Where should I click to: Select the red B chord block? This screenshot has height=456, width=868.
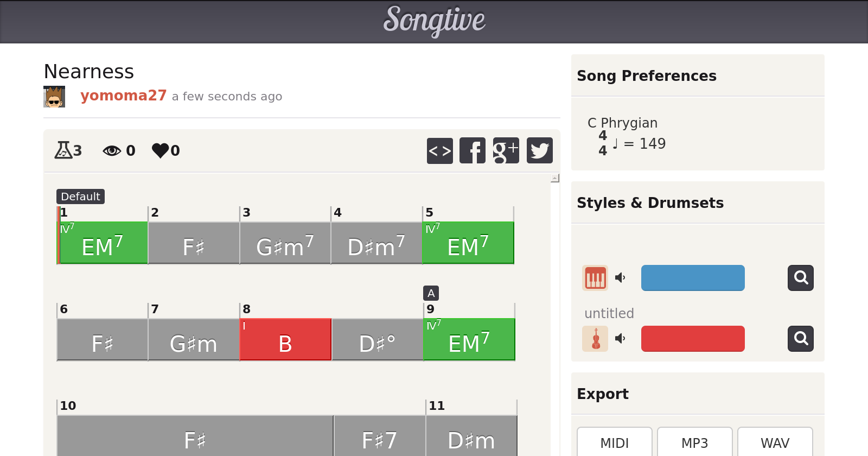tap(285, 340)
